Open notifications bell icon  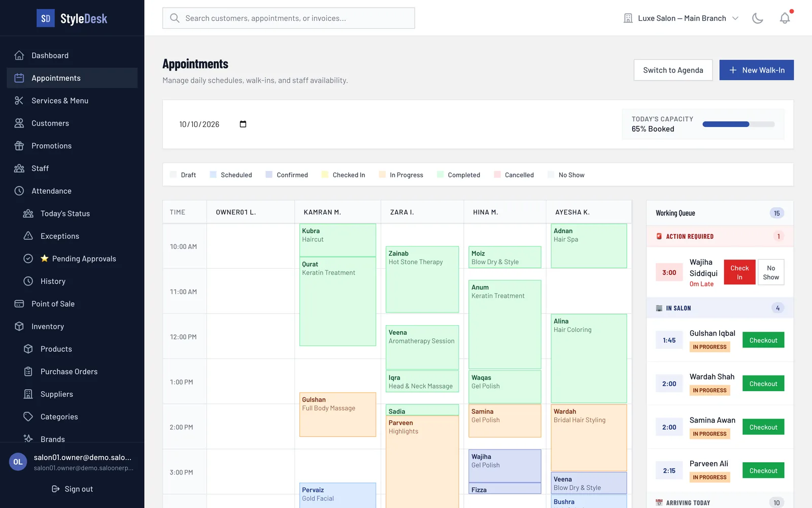point(785,18)
